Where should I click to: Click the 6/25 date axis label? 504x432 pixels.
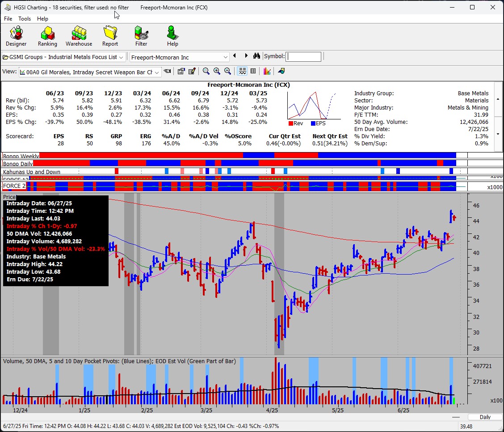click(x=403, y=411)
